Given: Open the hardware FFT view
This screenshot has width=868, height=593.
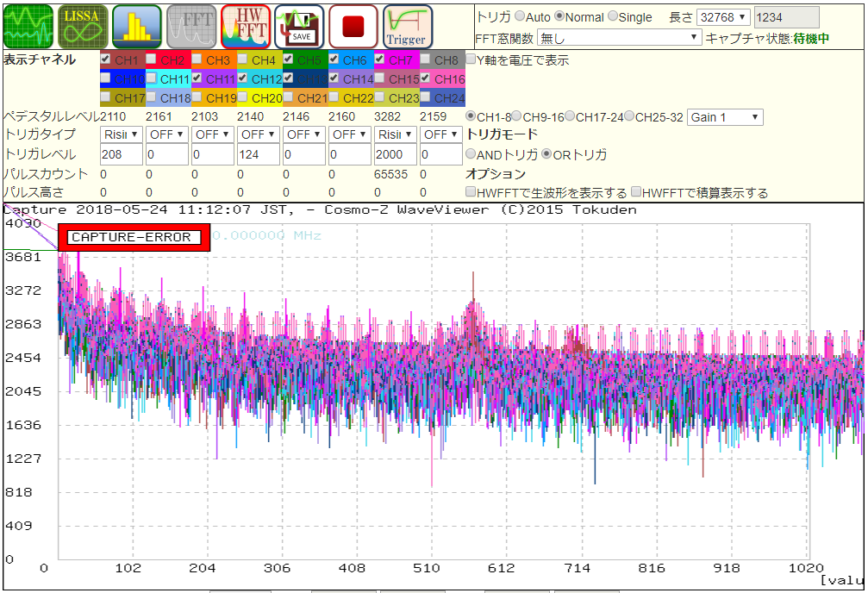Looking at the screenshot, I should pyautogui.click(x=245, y=26).
